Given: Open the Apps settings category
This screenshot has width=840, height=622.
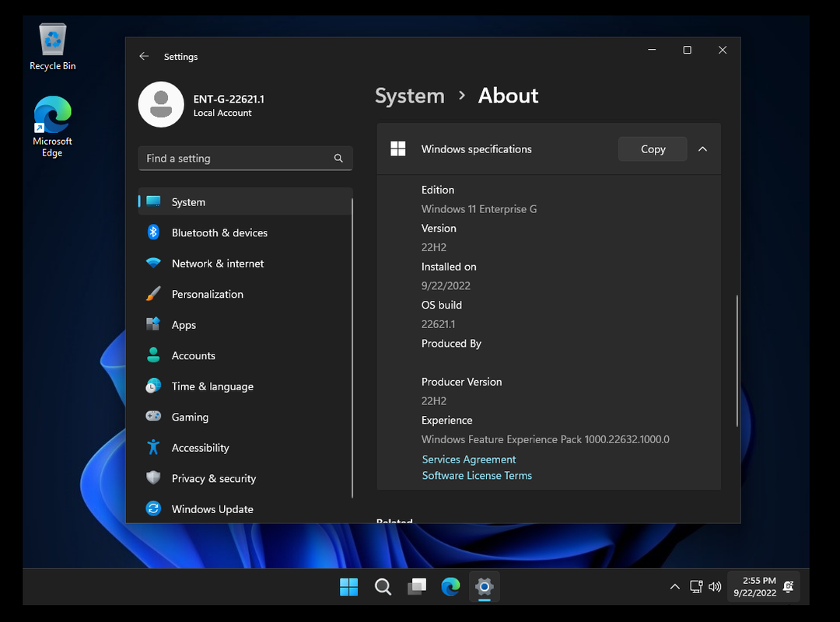Looking at the screenshot, I should pyautogui.click(x=184, y=325).
